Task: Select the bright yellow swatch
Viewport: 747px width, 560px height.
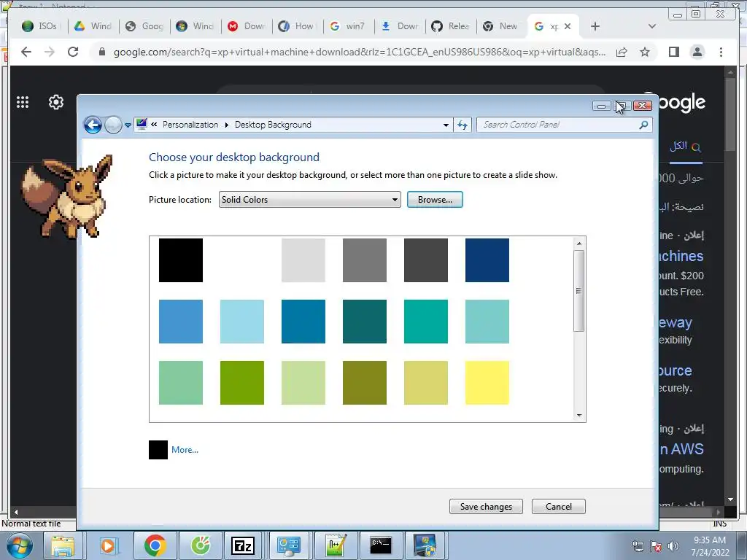Action: [487, 383]
